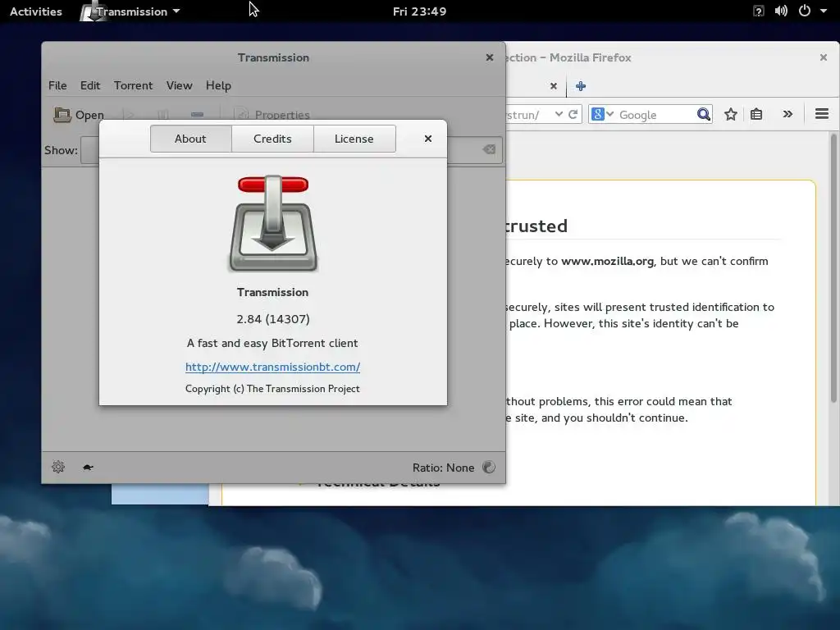The image size is (840, 630).
Task: Open the Google search engine selector dropdown
Action: coord(602,114)
